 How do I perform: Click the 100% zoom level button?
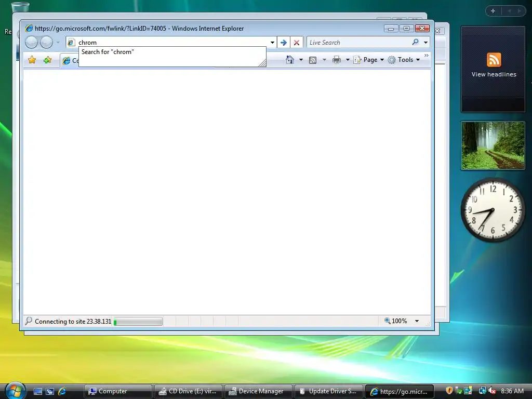tap(395, 321)
